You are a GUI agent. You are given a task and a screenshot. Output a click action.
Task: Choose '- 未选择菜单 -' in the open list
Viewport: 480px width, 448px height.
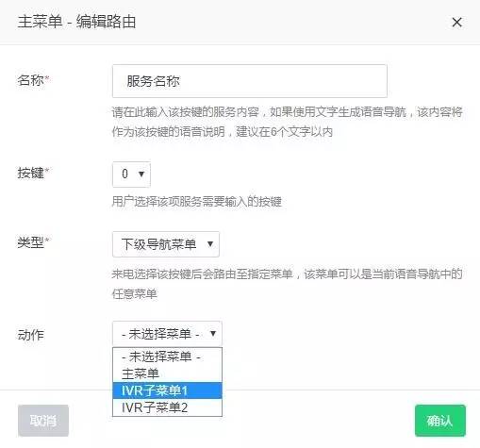click(x=167, y=357)
